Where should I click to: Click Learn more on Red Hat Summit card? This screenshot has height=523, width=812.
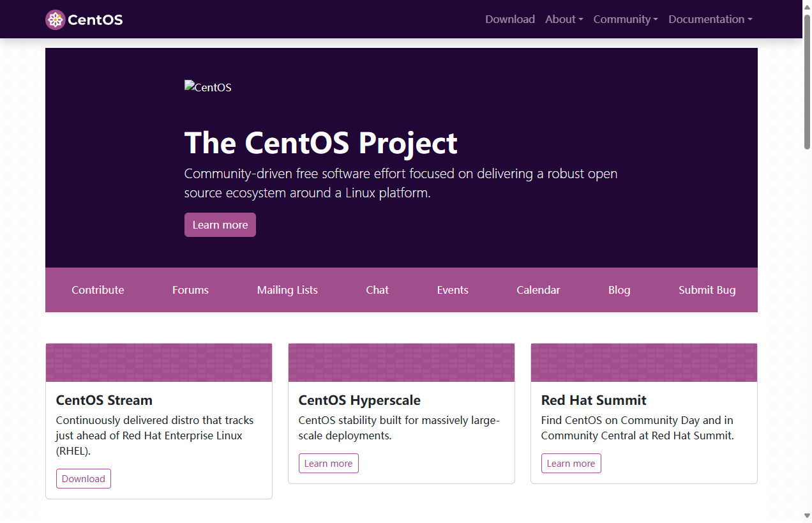coord(571,463)
